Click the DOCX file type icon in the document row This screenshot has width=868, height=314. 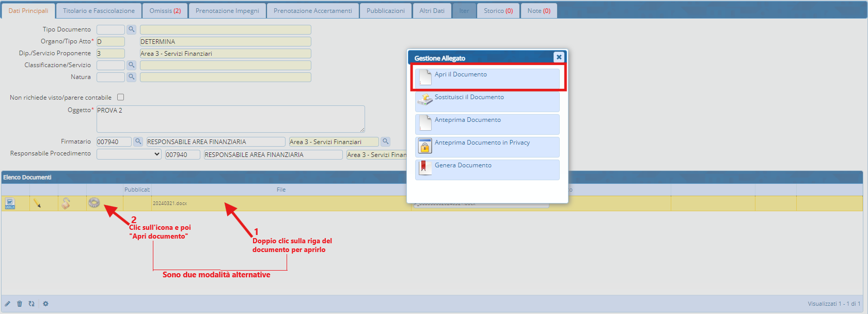coord(10,203)
